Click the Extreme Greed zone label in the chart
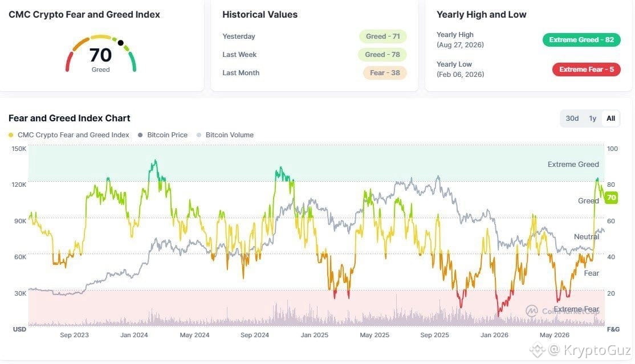 point(573,165)
